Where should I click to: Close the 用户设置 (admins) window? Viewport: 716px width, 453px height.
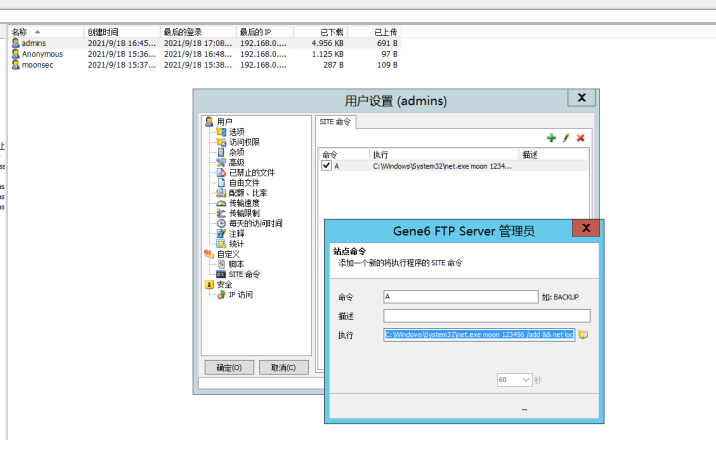click(581, 98)
